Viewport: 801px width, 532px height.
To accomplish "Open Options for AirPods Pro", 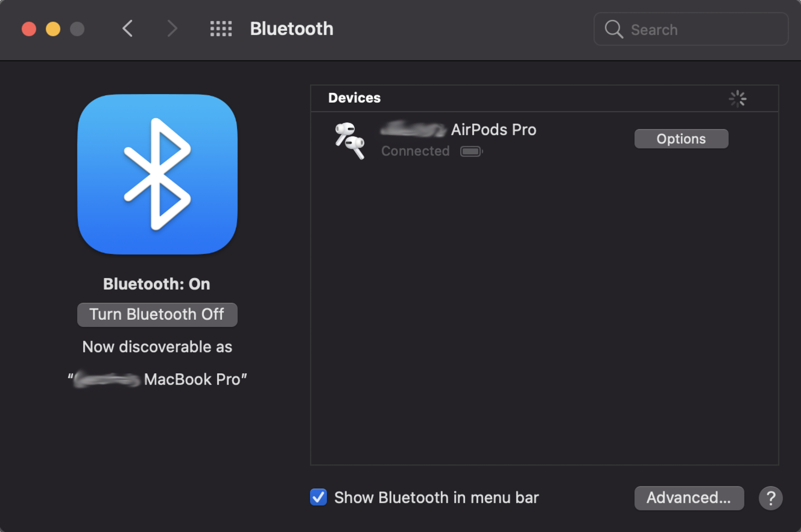I will point(681,139).
